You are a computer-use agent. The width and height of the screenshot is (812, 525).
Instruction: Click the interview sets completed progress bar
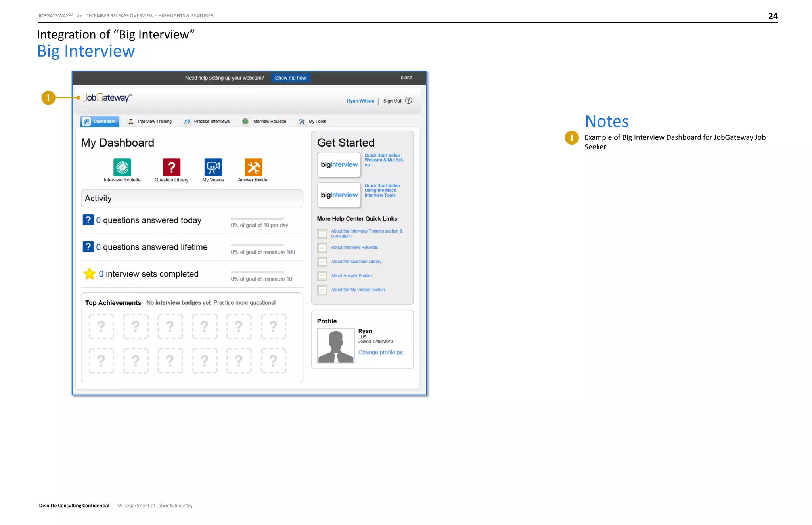click(x=257, y=272)
